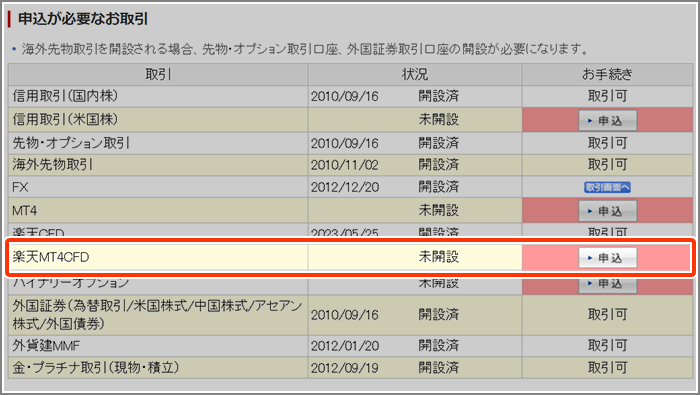Click 取引可 for 信用取引(国内株)

[607, 96]
